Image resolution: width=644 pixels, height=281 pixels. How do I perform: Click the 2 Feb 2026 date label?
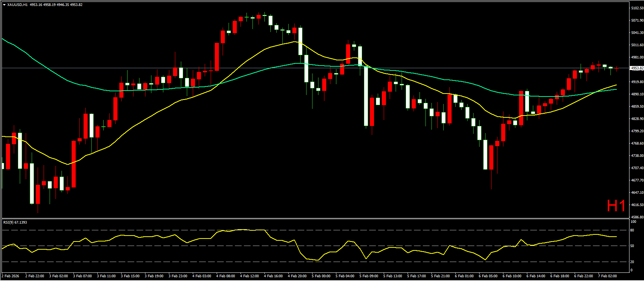pyautogui.click(x=10, y=276)
